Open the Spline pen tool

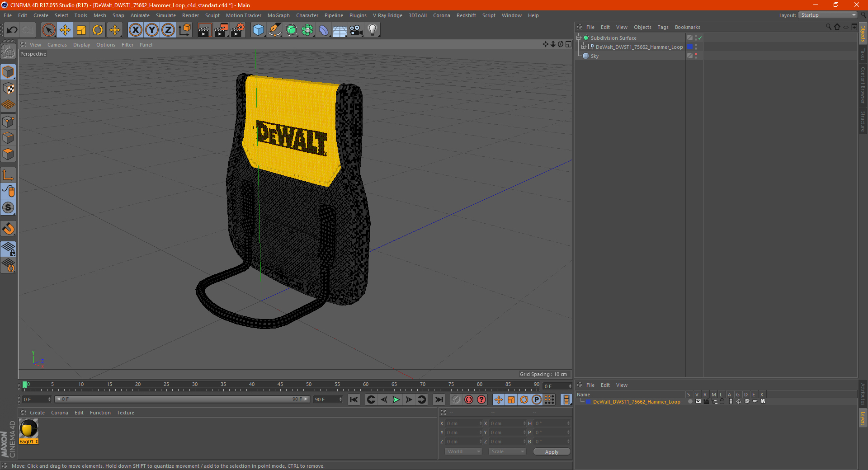click(275, 30)
